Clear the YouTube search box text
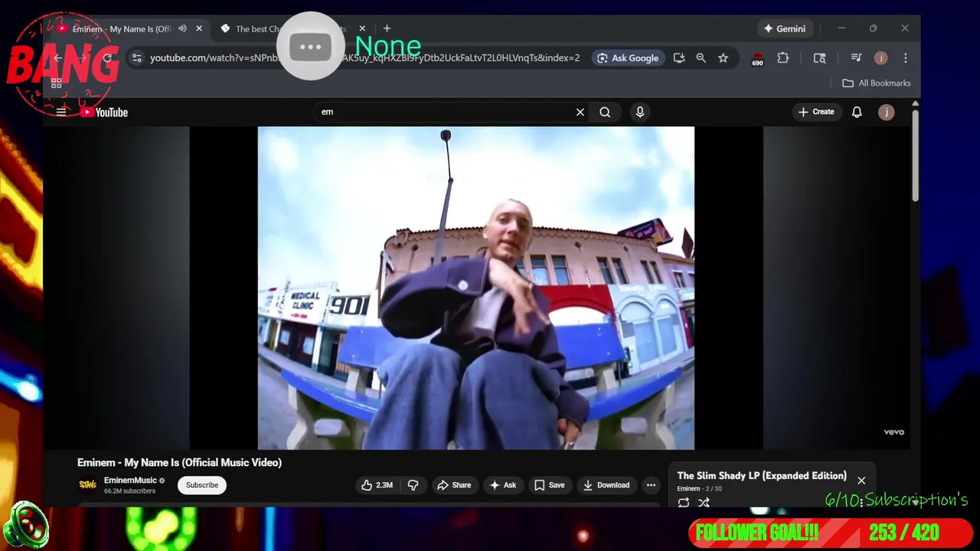 tap(580, 112)
